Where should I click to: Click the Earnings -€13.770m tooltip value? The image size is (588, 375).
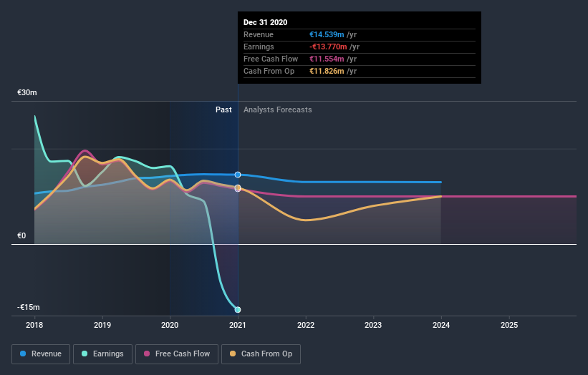point(328,47)
